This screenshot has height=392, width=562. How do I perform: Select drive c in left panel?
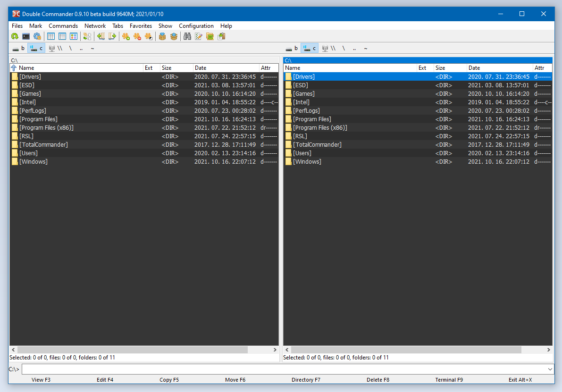[36, 49]
